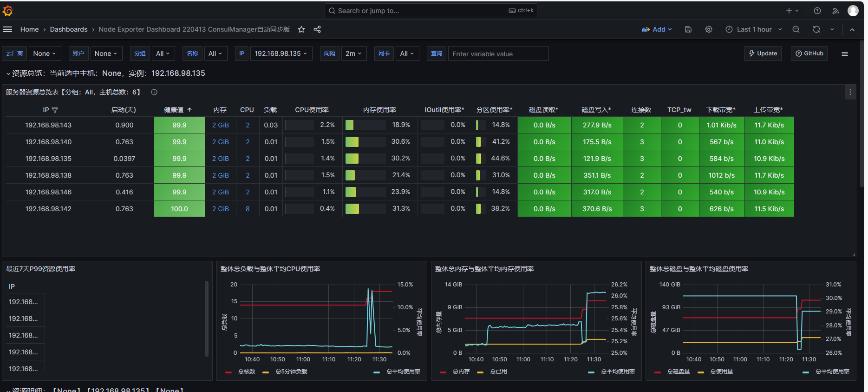Open the three-dot panel menu of the overview table

pyautogui.click(x=850, y=92)
